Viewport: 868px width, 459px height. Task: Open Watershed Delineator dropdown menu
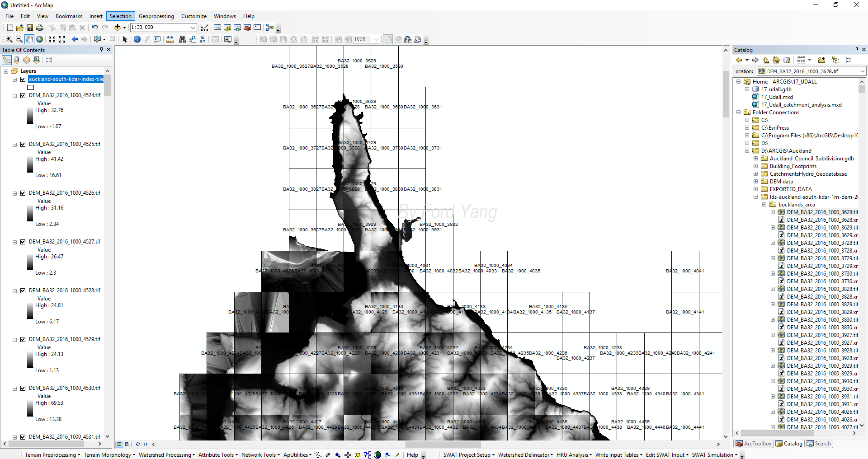click(525, 455)
